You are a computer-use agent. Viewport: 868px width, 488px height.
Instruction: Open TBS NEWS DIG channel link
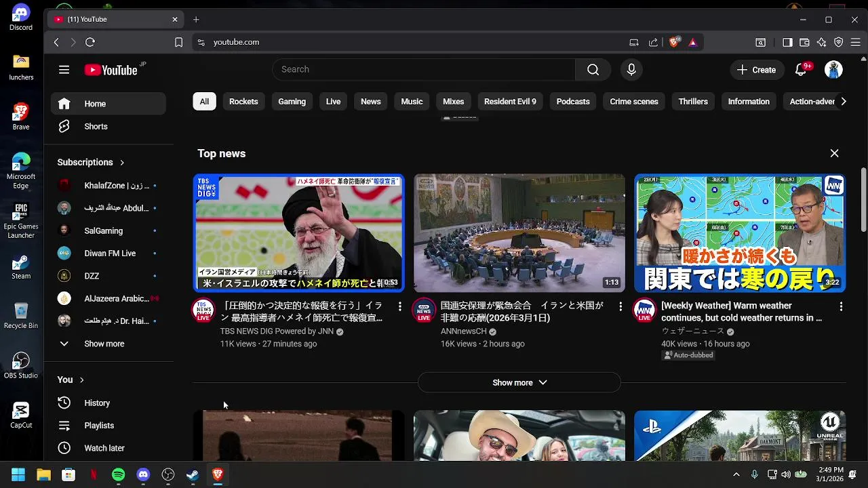click(277, 331)
